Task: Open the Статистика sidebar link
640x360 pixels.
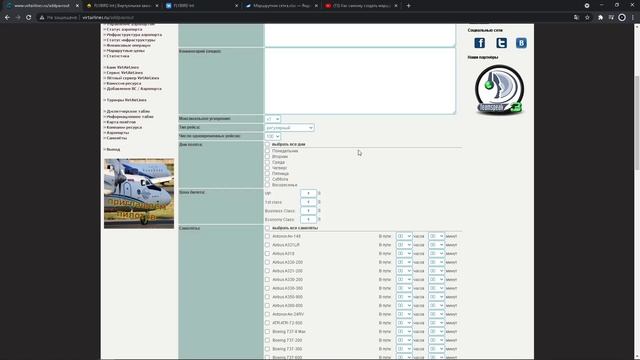Action: pos(118,56)
